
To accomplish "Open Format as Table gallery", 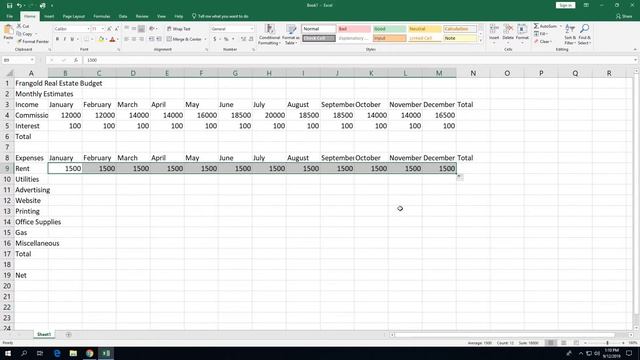I will [x=291, y=34].
